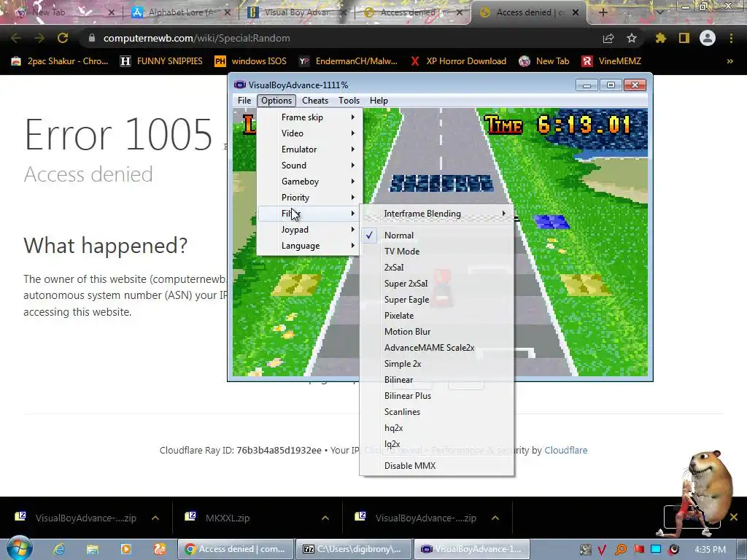The image size is (747, 560).
Task: Click the Chrome forward arrow
Action: (39, 38)
